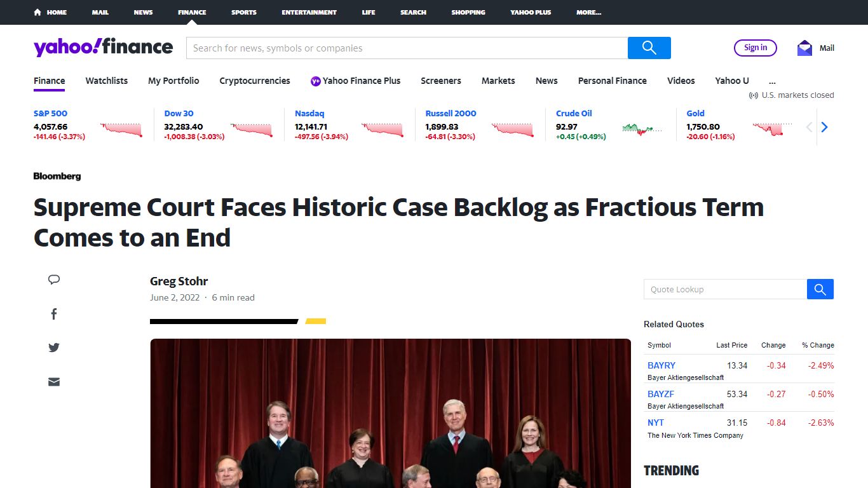The image size is (868, 488).
Task: Open the Shopping top bar link
Action: tap(468, 12)
